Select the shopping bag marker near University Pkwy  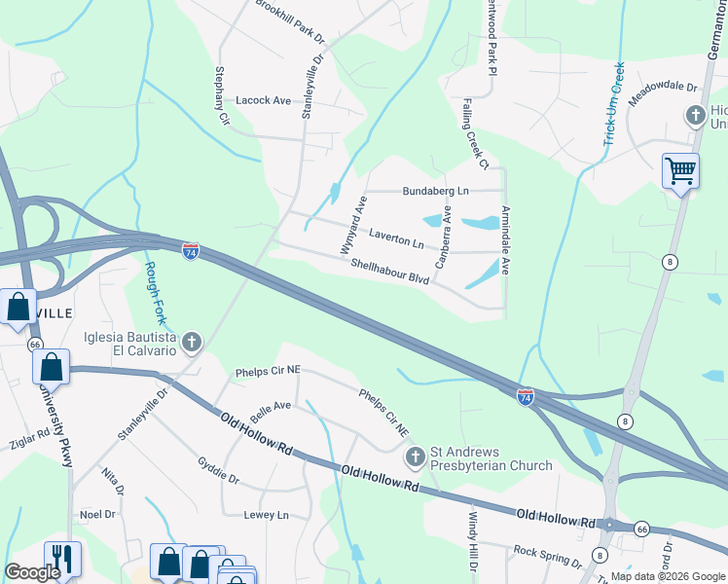(51, 370)
